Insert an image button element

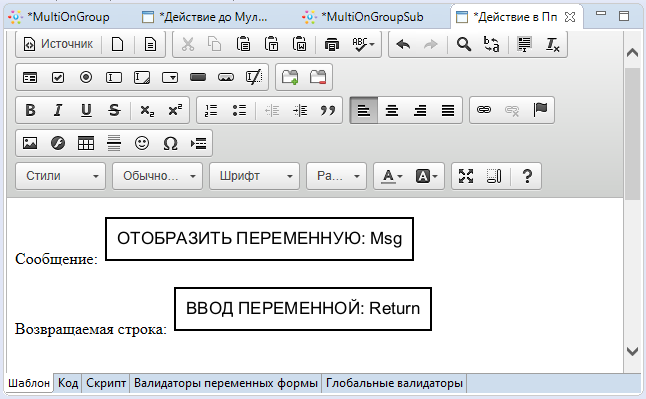pos(226,77)
